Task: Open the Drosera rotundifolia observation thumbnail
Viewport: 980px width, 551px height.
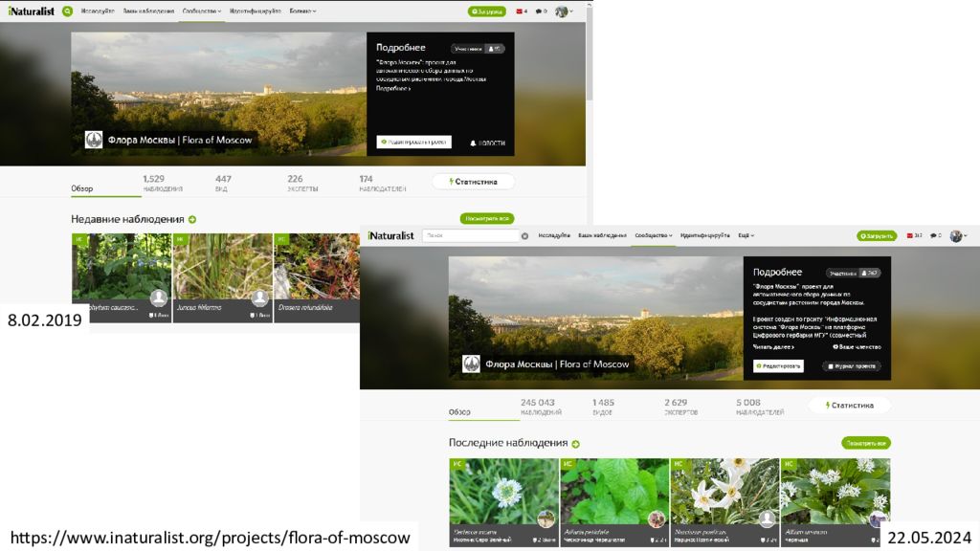Action: [x=317, y=267]
